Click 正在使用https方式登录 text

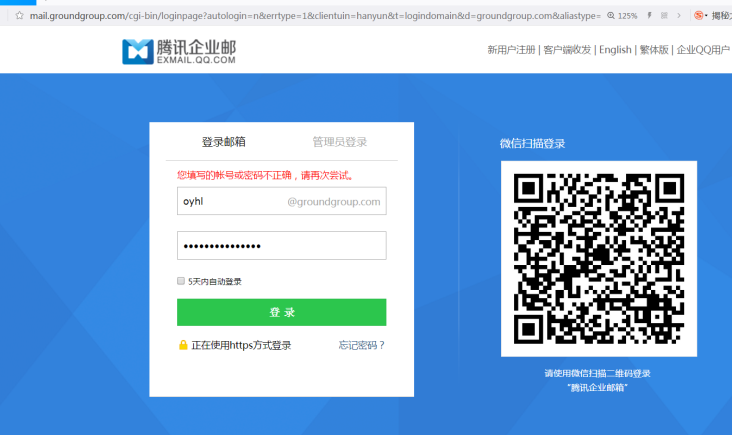point(241,345)
